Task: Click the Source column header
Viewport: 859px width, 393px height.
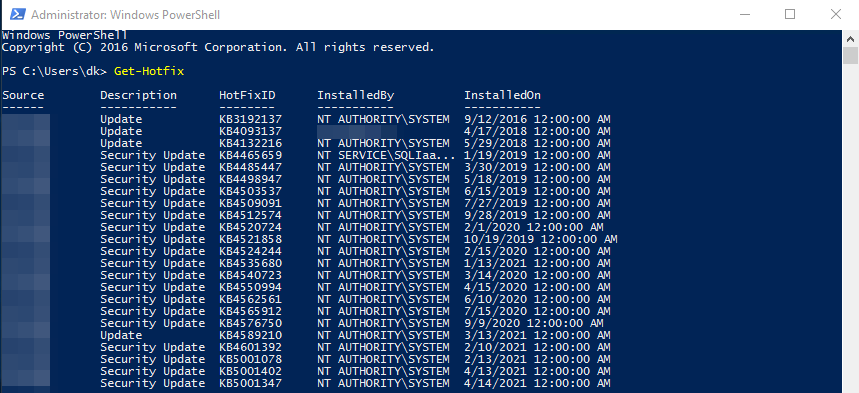Action: click(23, 95)
